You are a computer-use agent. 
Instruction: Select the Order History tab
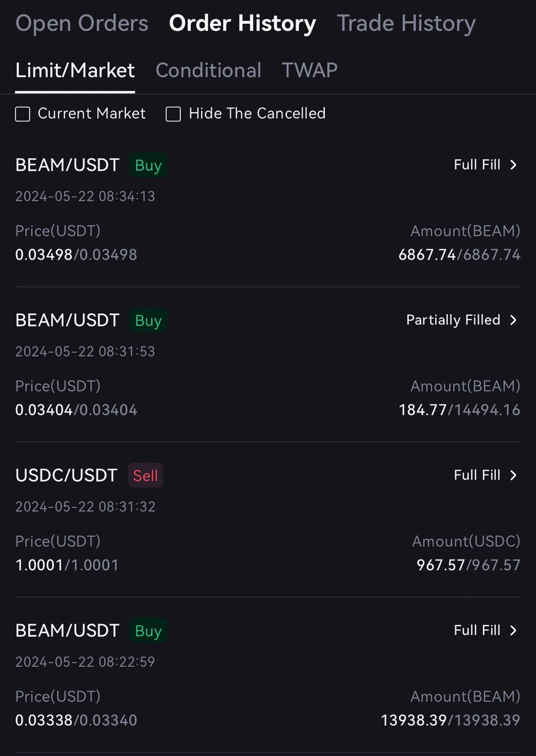pyautogui.click(x=243, y=24)
